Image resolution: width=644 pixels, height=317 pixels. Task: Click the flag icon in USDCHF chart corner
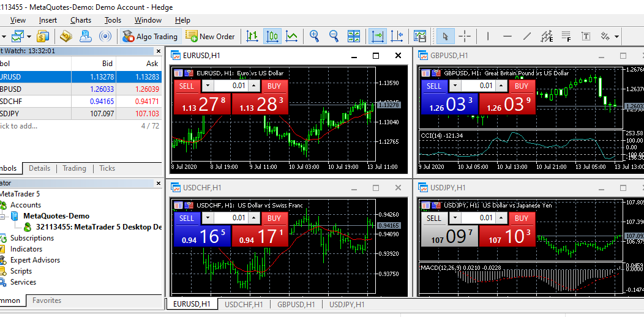point(189,205)
